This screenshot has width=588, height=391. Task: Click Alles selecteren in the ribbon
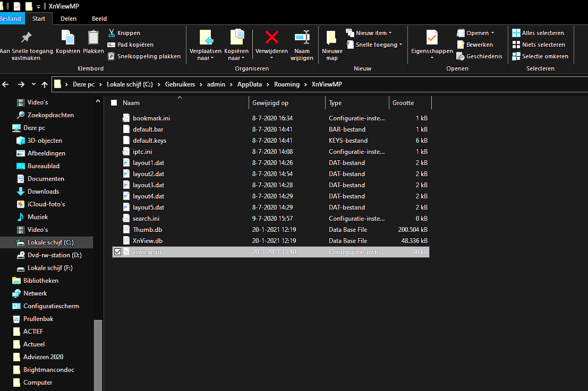pyautogui.click(x=538, y=33)
